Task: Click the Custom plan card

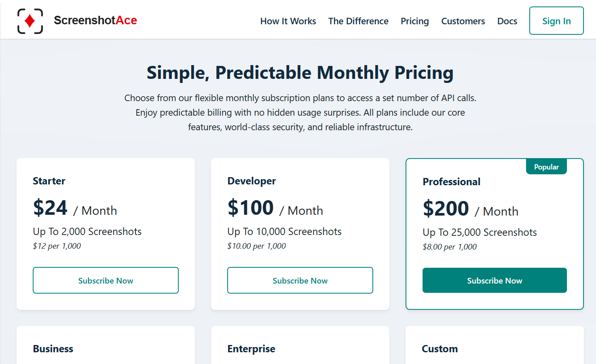Action: coord(495,345)
